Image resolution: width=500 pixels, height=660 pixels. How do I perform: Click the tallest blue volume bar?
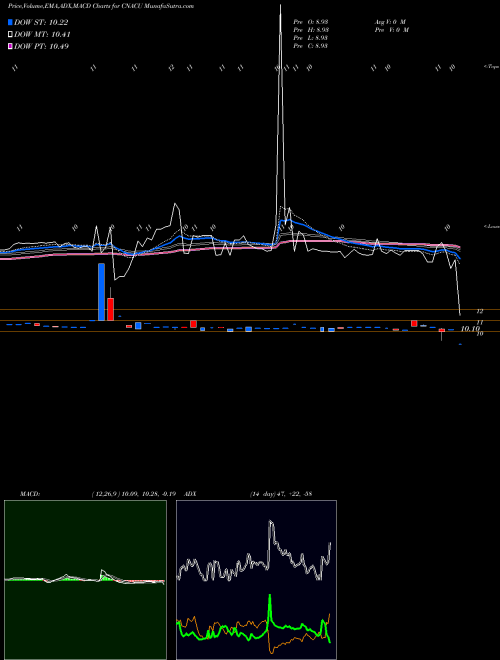tap(101, 292)
